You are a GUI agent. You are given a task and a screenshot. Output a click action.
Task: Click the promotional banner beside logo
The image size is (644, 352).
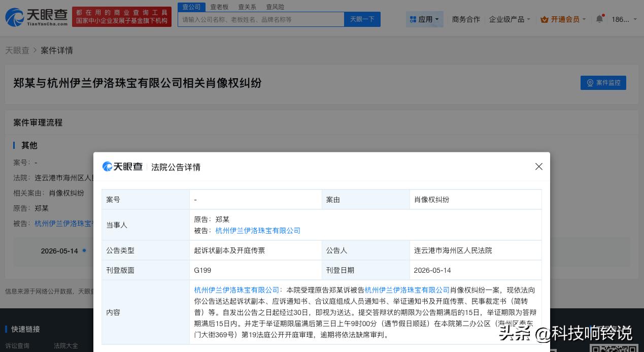click(x=122, y=17)
